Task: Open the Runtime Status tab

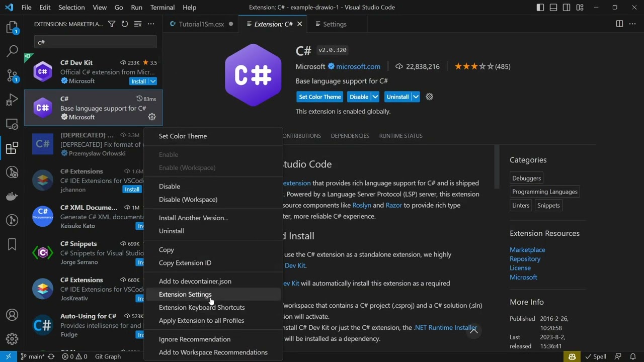Action: click(x=400, y=136)
